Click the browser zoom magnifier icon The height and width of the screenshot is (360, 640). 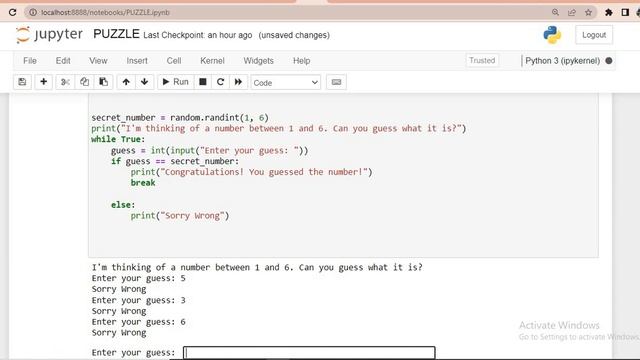click(x=555, y=12)
